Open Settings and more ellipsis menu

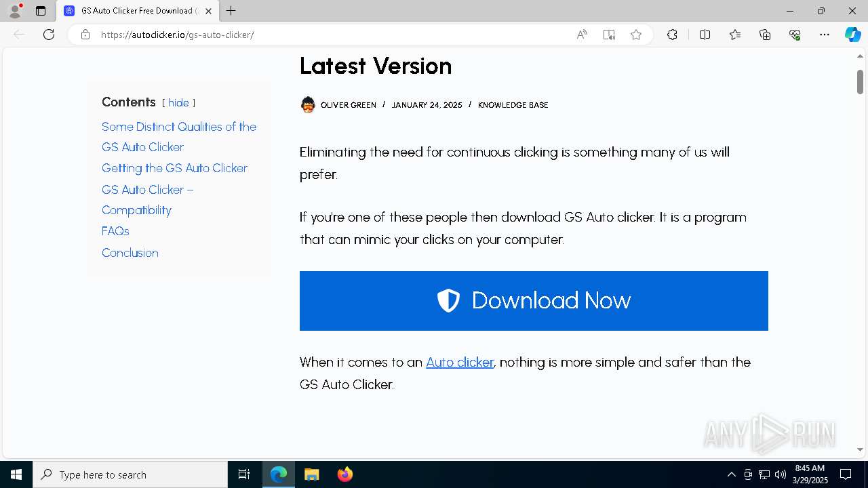point(825,35)
